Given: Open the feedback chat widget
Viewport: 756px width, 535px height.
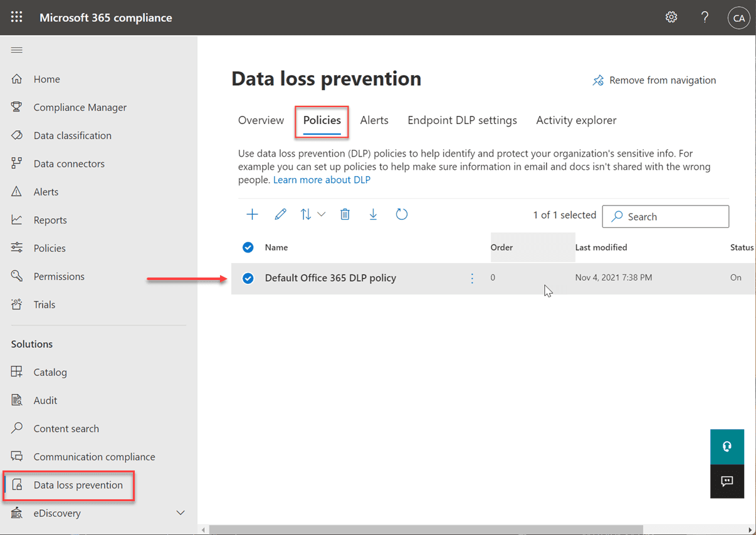Looking at the screenshot, I should [x=727, y=481].
